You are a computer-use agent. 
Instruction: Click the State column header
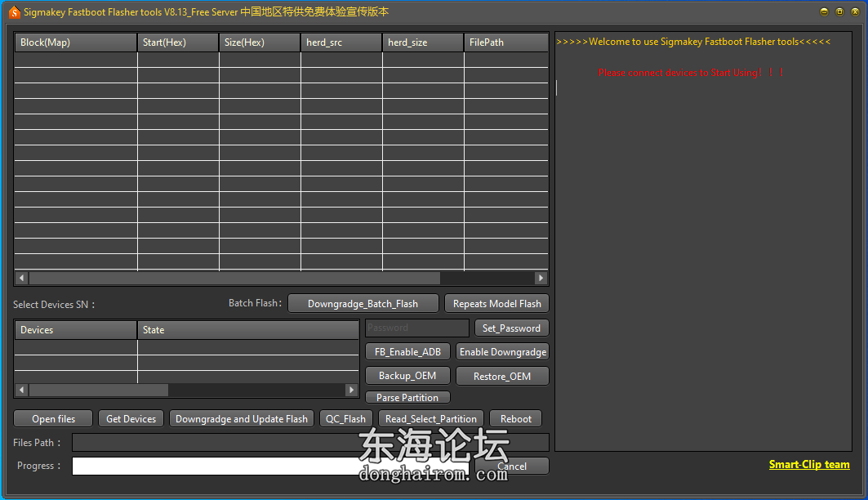click(x=248, y=330)
